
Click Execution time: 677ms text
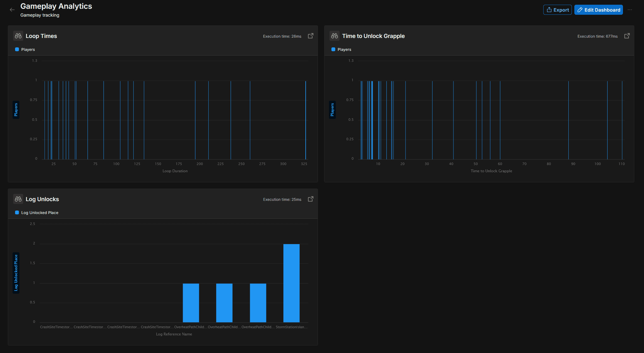coord(598,36)
